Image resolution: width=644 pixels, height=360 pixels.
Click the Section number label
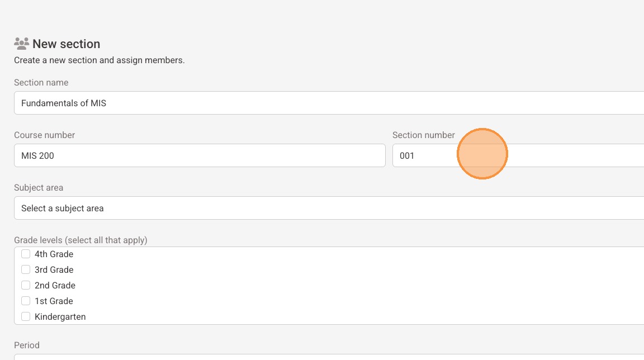[x=424, y=135]
